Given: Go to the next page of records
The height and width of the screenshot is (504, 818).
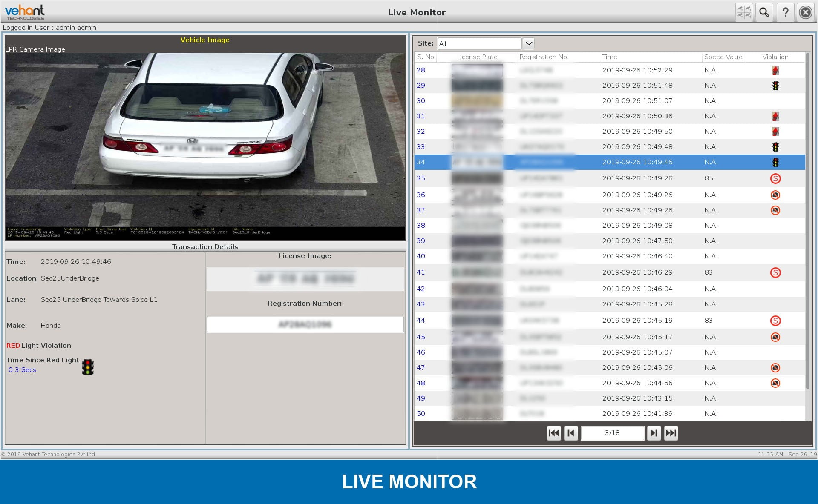Looking at the screenshot, I should (x=654, y=433).
